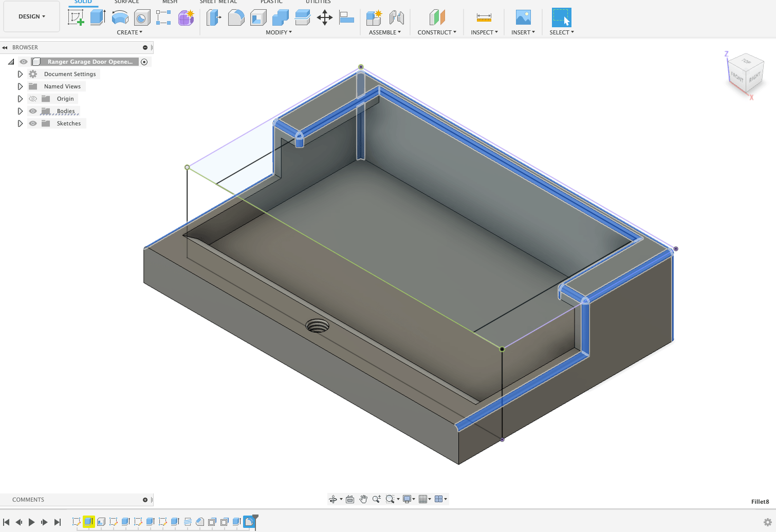Go to start of timeline
The height and width of the screenshot is (532, 776).
(x=7, y=522)
